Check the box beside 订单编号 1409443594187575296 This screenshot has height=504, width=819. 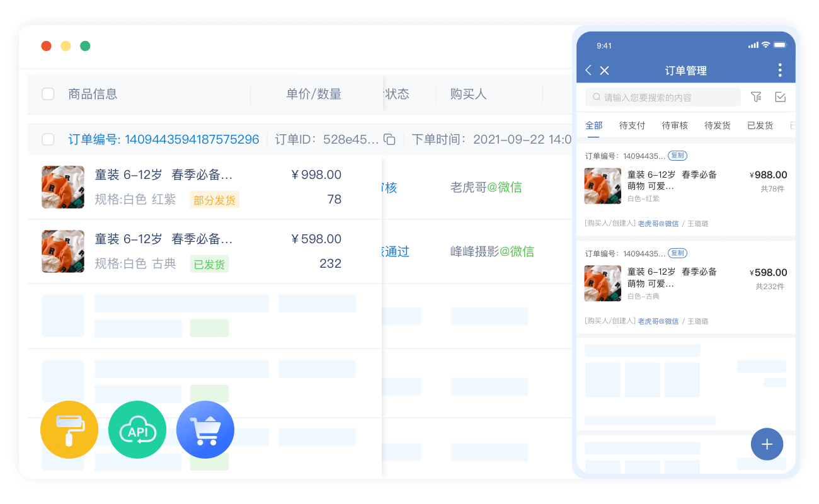tap(48, 139)
